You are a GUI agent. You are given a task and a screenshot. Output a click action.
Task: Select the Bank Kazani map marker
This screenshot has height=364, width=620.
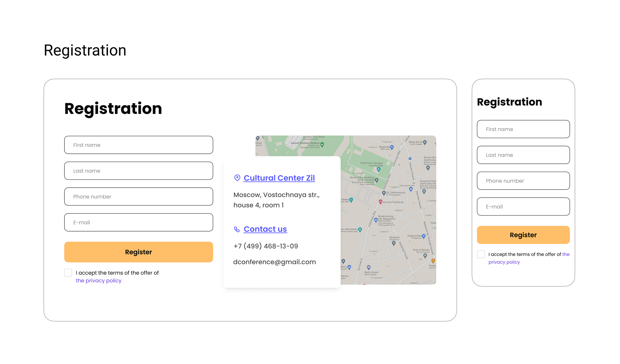click(x=368, y=268)
